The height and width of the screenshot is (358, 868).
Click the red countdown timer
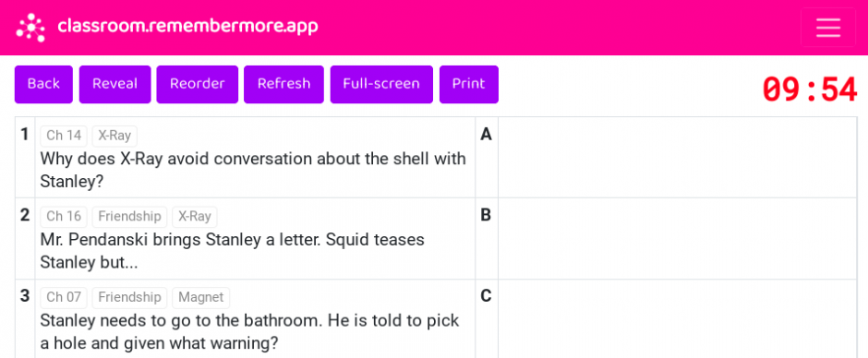click(x=810, y=89)
